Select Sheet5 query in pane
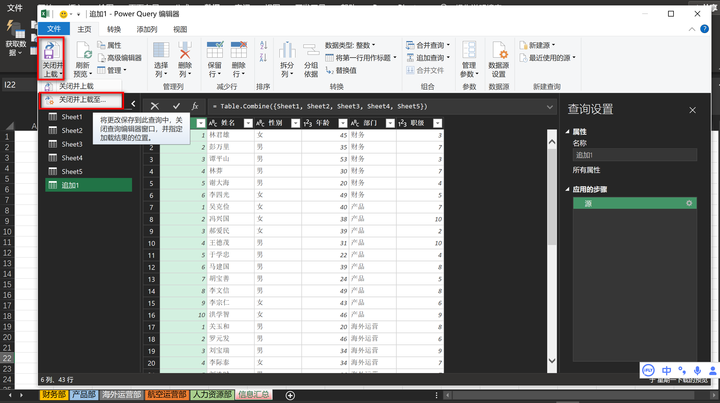 pos(88,172)
